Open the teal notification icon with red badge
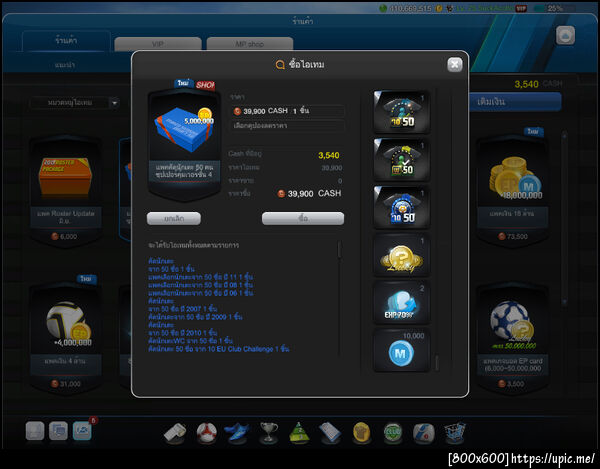 (x=83, y=431)
